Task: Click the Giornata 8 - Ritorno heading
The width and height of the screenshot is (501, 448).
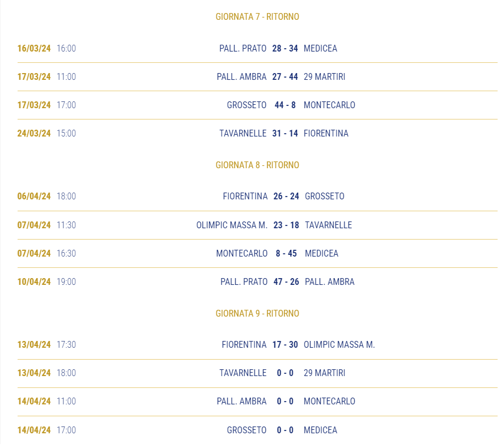Action: [257, 165]
